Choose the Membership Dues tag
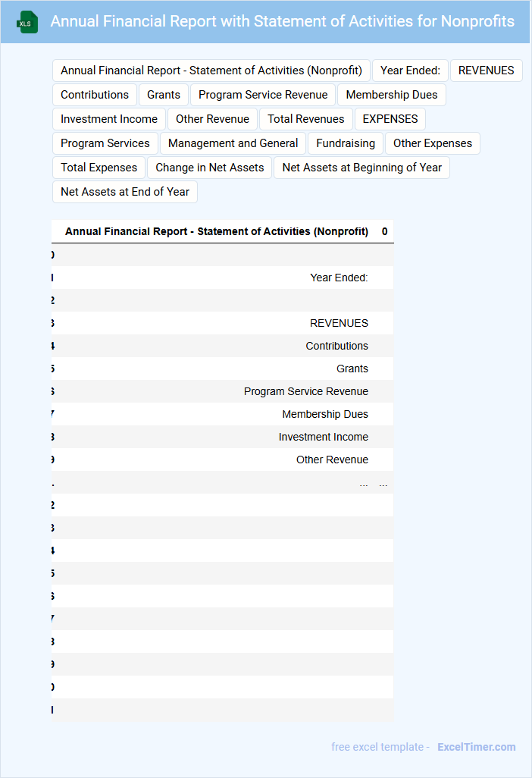 coord(392,95)
